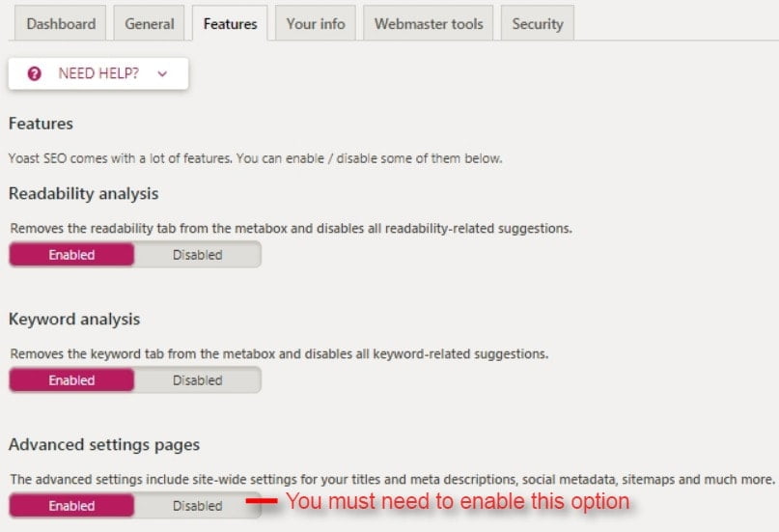Click the Readability analysis heading
The height and width of the screenshot is (532, 779).
(83, 193)
